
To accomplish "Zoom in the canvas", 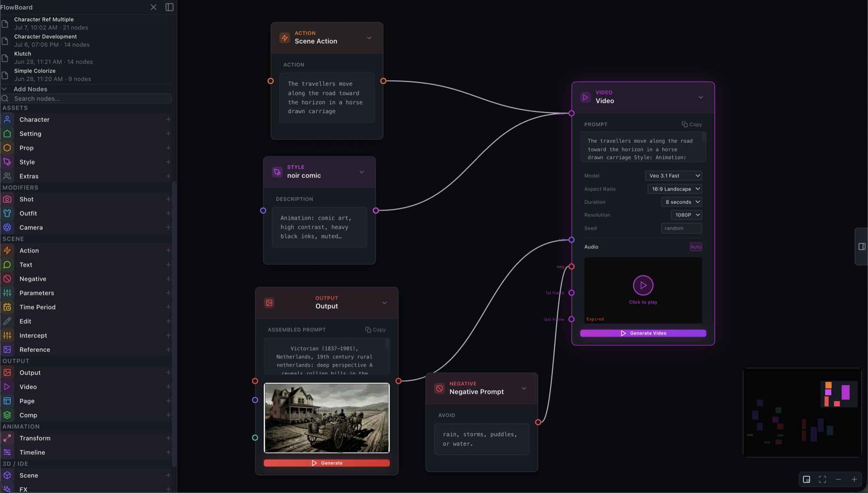I will tap(854, 479).
